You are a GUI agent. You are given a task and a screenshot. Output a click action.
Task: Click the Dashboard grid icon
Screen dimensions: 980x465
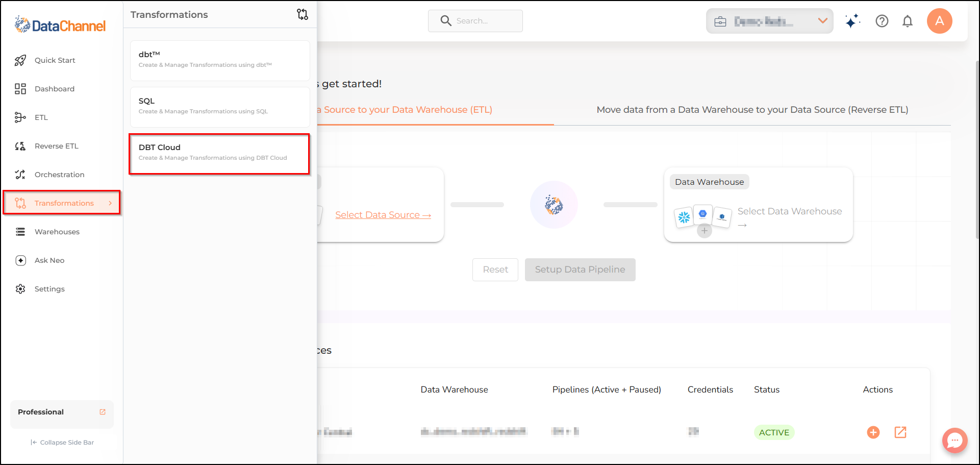(20, 89)
